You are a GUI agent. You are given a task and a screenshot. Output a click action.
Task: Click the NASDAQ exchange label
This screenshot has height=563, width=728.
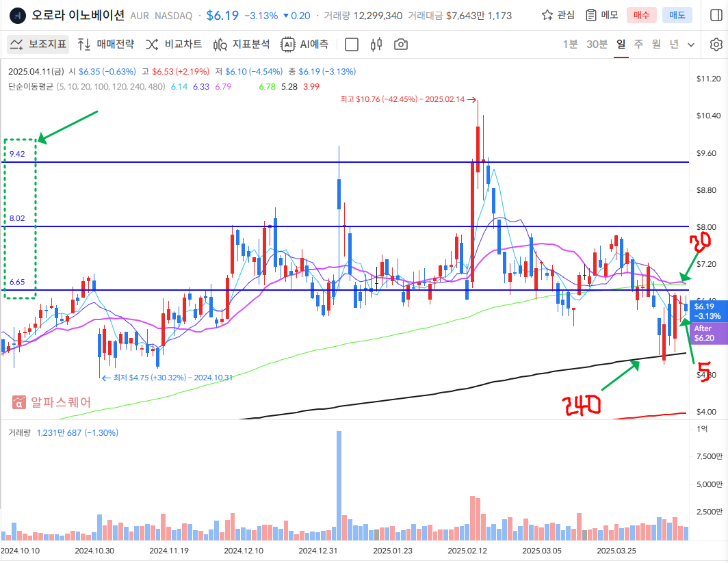[x=173, y=16]
